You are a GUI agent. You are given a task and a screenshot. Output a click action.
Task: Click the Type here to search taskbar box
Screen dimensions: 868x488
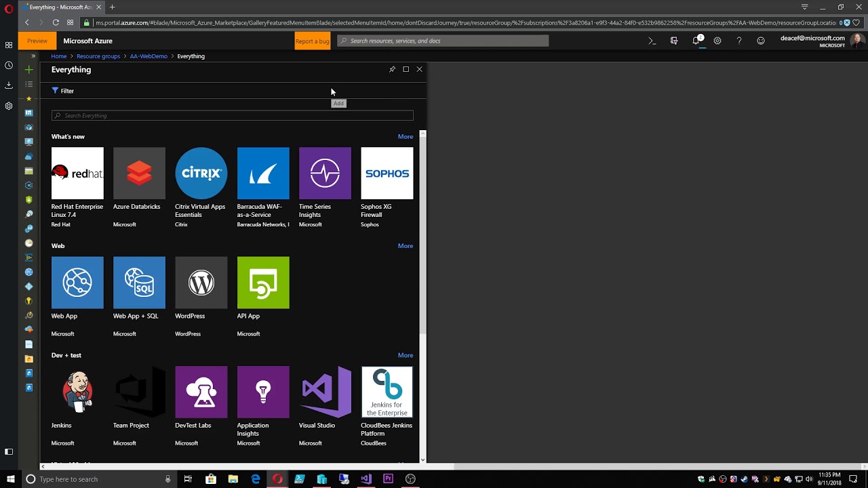click(x=99, y=479)
